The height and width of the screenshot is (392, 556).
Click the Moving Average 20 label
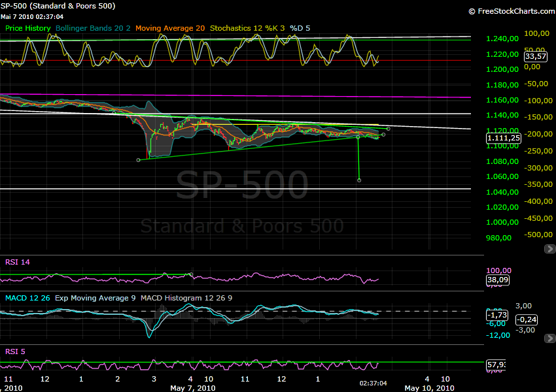[x=170, y=28]
